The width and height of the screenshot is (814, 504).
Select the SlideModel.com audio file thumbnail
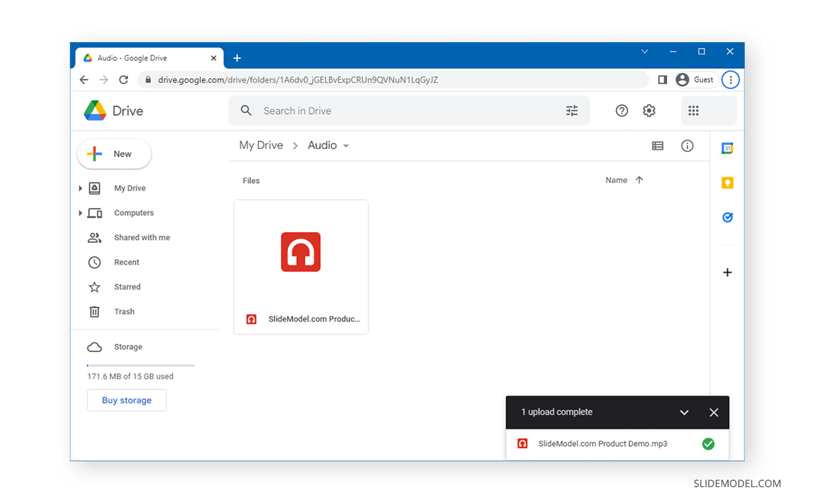(301, 252)
